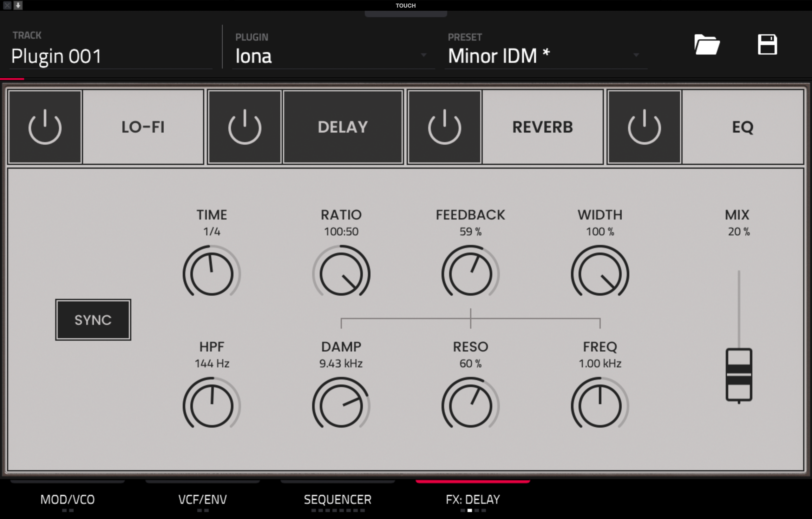
Task: Click the HPF knob
Action: pyautogui.click(x=212, y=405)
